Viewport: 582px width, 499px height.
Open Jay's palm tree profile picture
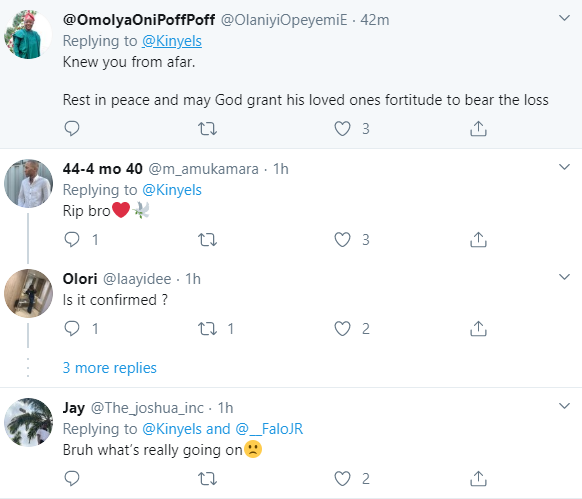pyautogui.click(x=28, y=423)
